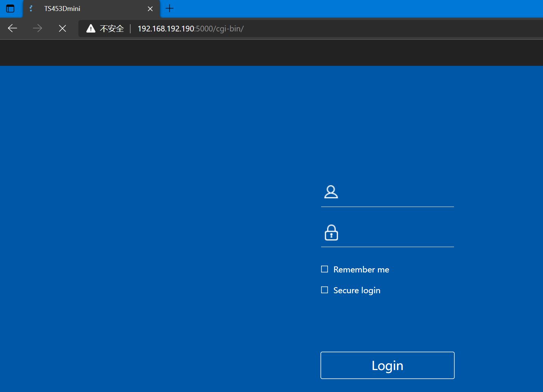
Task: Close the TS453Dmini tab
Action: (x=150, y=9)
